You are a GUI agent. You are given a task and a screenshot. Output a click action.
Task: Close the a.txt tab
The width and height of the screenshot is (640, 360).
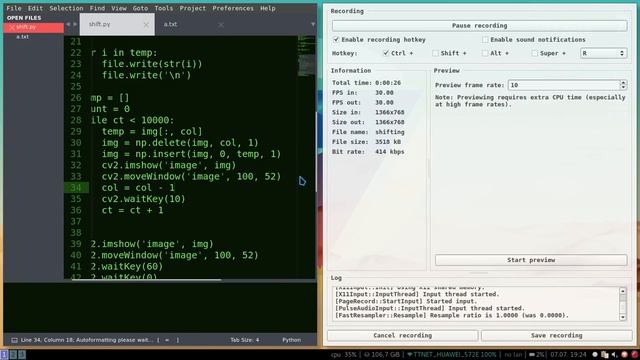pos(221,25)
